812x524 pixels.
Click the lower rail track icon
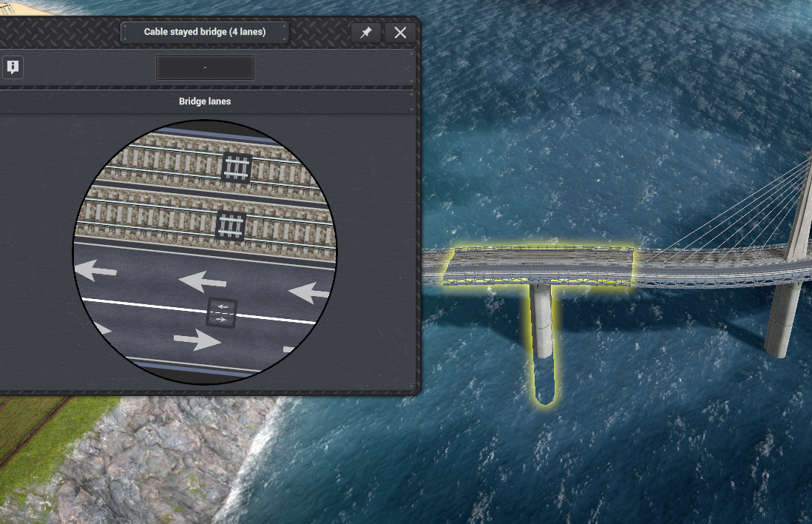(x=230, y=226)
